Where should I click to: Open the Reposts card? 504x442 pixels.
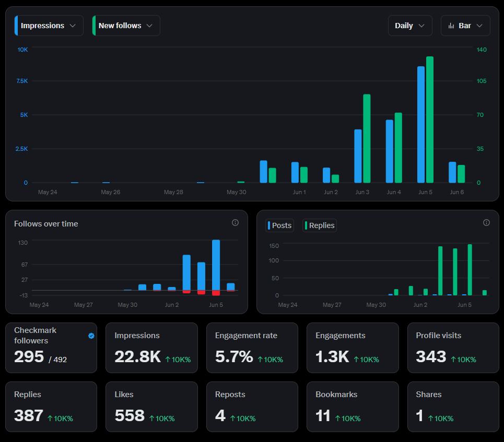[252, 407]
